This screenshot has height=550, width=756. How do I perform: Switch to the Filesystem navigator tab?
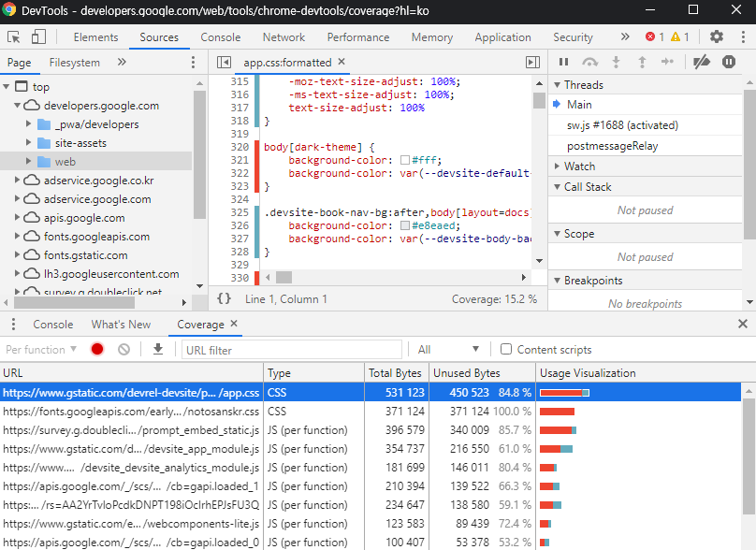[x=74, y=63]
